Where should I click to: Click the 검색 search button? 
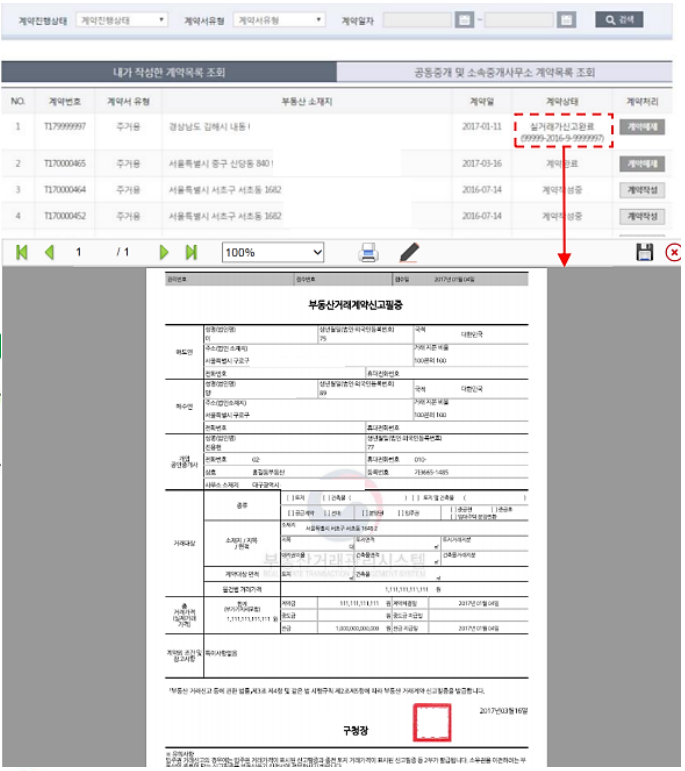pyautogui.click(x=619, y=20)
